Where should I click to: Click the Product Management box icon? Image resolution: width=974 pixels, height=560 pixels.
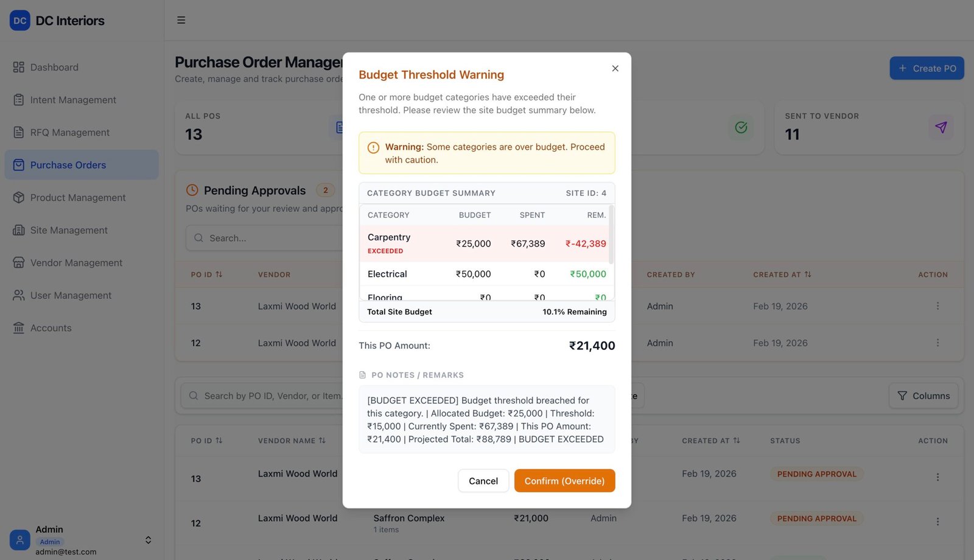click(x=19, y=198)
